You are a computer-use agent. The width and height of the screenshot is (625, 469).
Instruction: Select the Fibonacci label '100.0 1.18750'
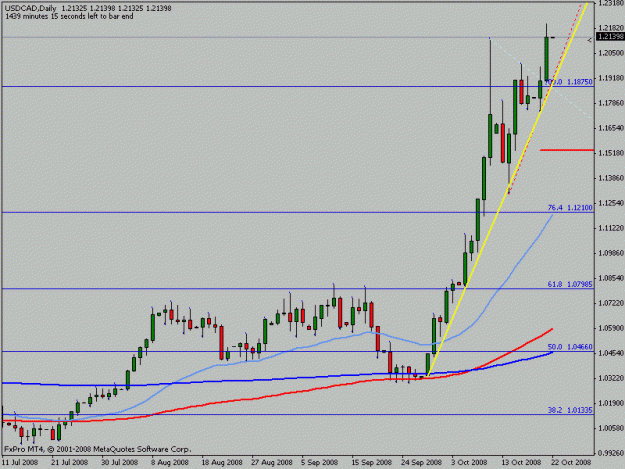click(569, 82)
